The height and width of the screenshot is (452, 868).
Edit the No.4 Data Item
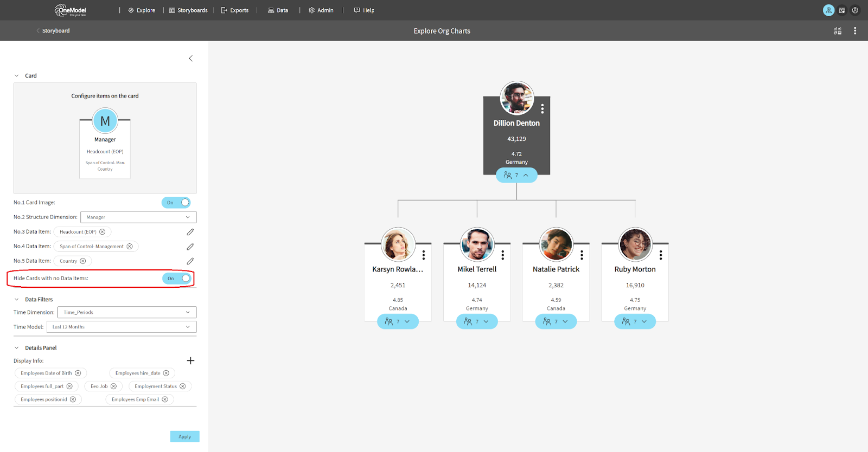tap(190, 247)
